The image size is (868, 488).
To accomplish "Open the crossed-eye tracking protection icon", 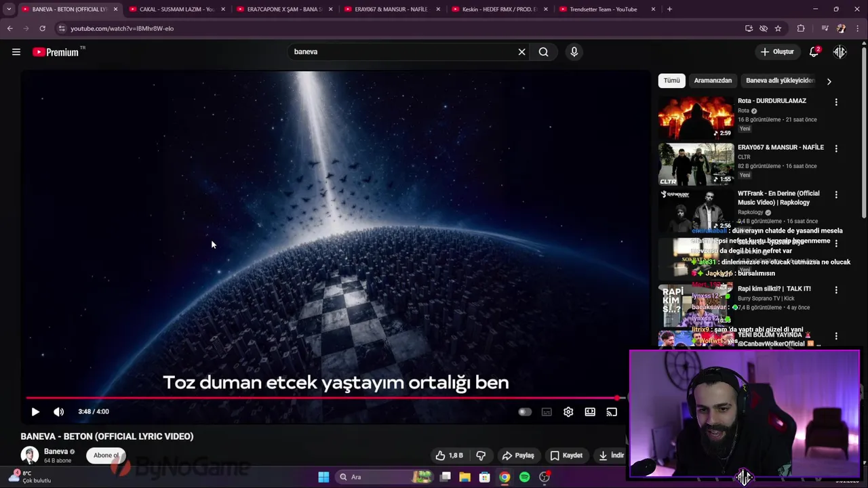I will 764,28.
